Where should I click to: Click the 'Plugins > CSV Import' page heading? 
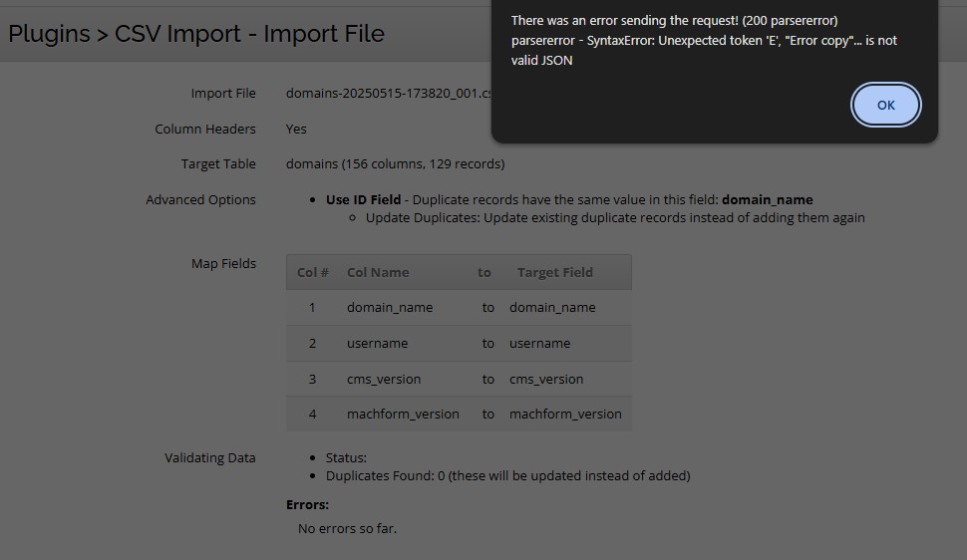pos(196,34)
